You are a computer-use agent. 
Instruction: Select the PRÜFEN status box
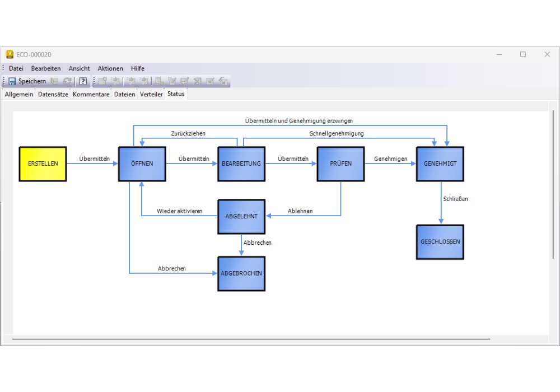click(x=340, y=164)
